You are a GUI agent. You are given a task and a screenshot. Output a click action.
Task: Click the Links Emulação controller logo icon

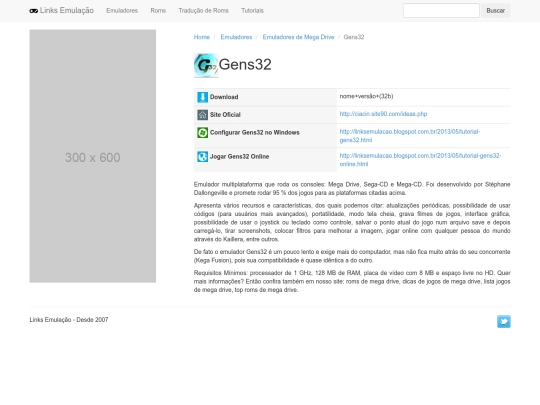(33, 11)
